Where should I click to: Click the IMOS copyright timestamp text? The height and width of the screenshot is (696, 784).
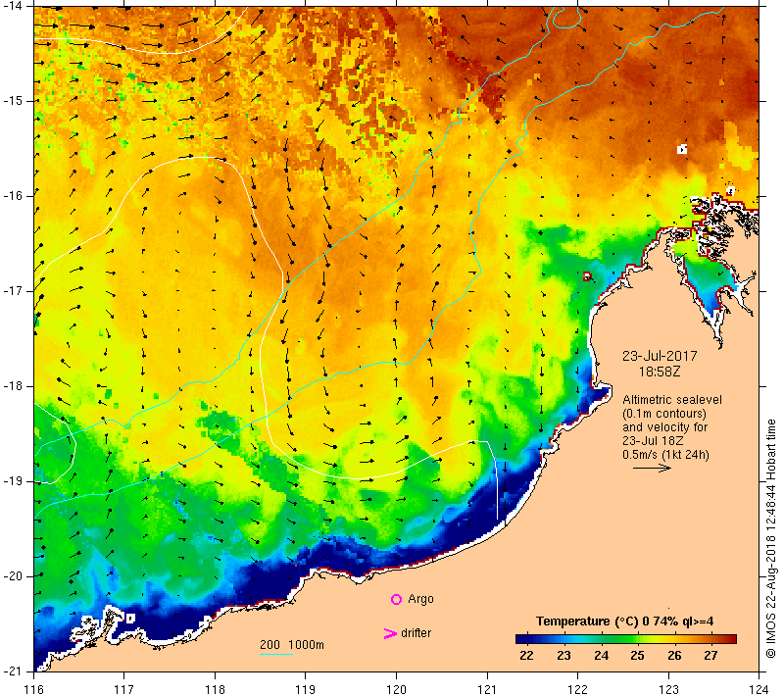[x=770, y=539]
